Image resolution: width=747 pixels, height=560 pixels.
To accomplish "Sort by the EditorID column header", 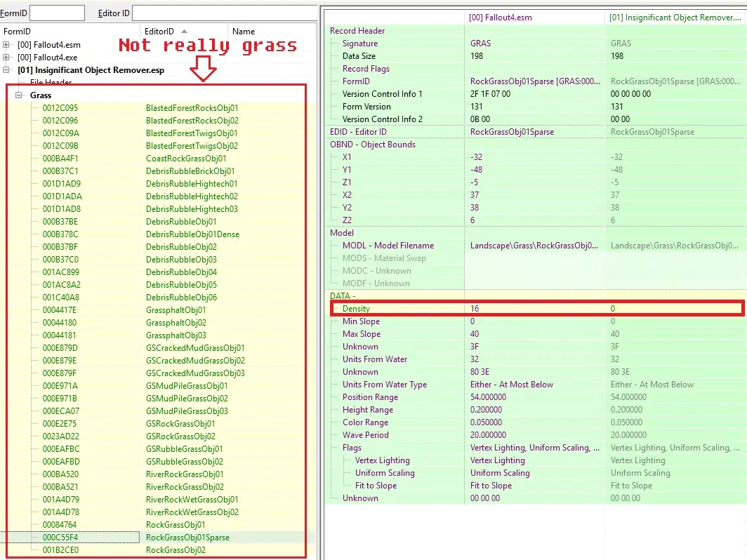I will click(x=159, y=32).
